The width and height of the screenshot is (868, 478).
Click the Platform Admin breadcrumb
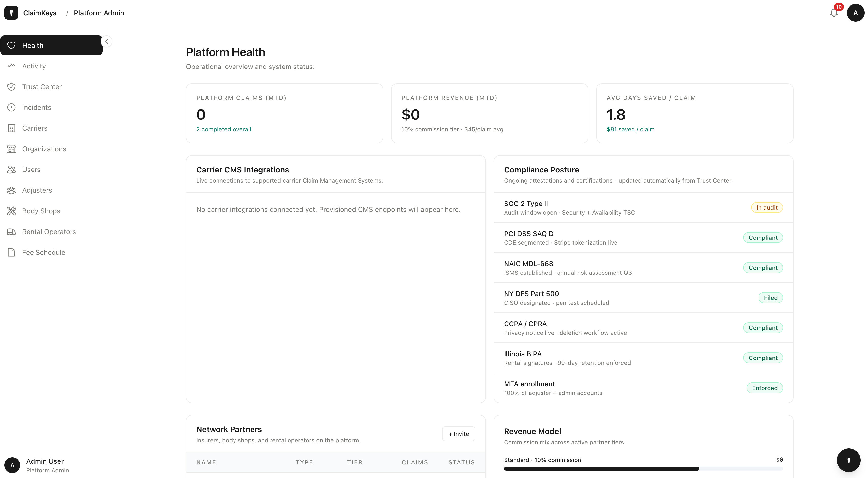click(99, 13)
